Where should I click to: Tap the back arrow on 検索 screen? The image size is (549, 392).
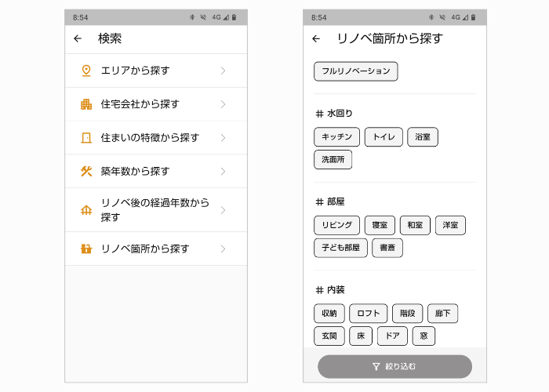(77, 38)
